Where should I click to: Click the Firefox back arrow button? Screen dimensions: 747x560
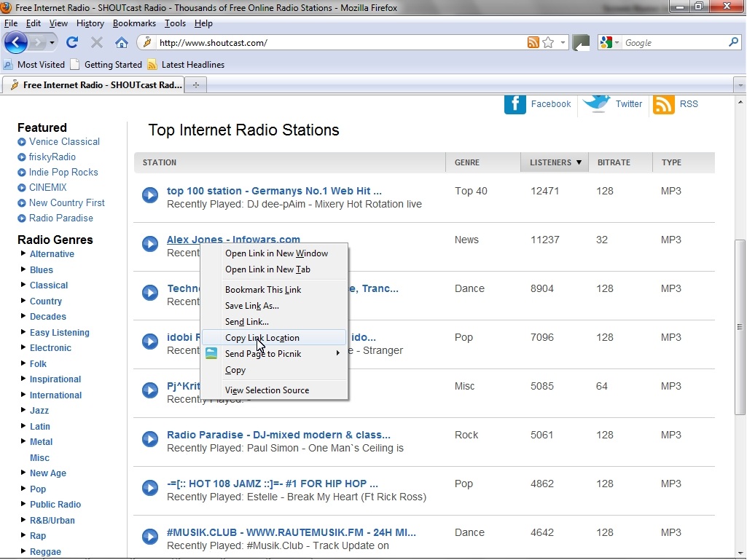(15, 42)
